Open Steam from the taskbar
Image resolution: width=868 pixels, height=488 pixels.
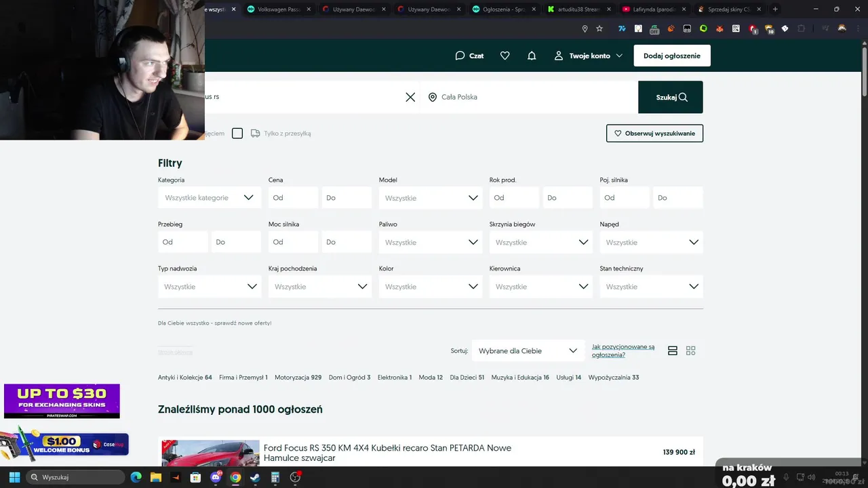coord(255,477)
